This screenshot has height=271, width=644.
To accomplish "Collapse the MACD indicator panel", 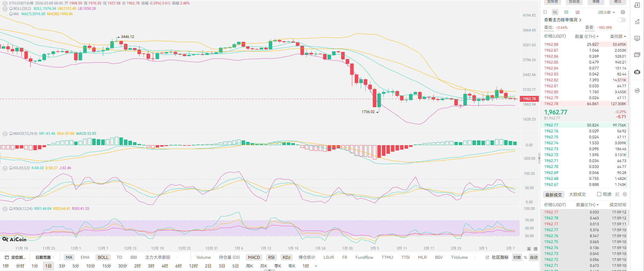I will (x=5, y=134).
